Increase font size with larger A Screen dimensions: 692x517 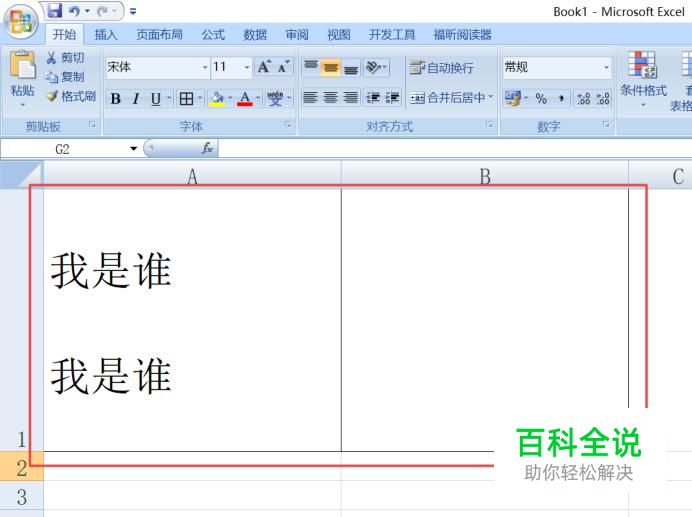point(264,67)
